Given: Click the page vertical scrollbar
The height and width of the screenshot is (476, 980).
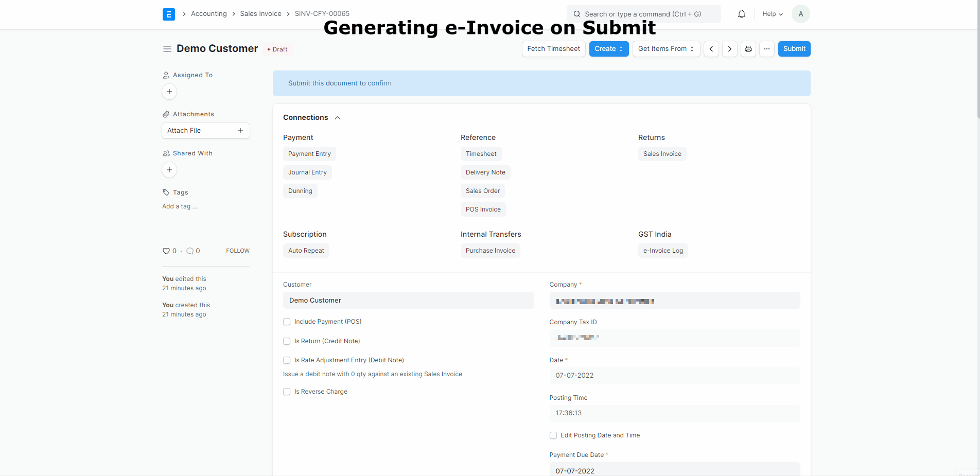Looking at the screenshot, I should (x=978, y=59).
